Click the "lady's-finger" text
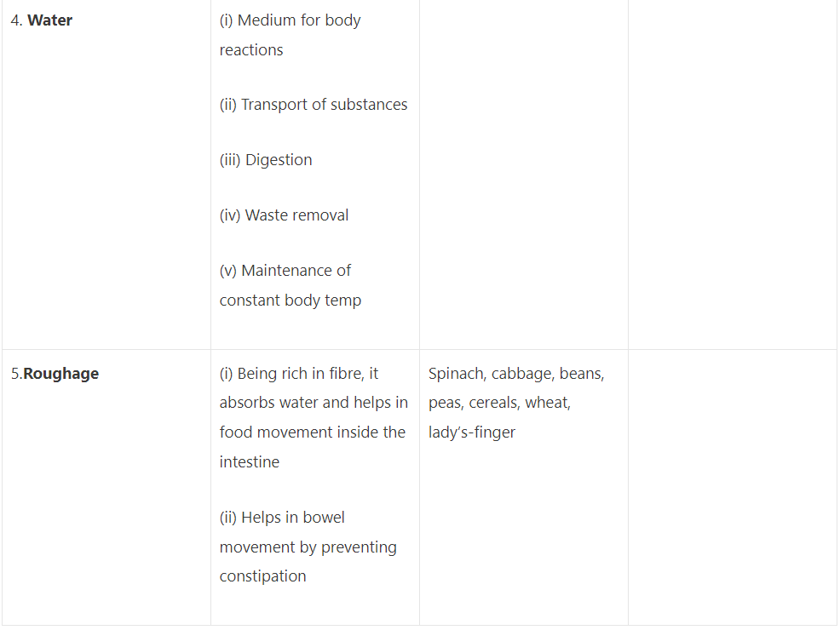The height and width of the screenshot is (630, 840). pyautogui.click(x=472, y=432)
